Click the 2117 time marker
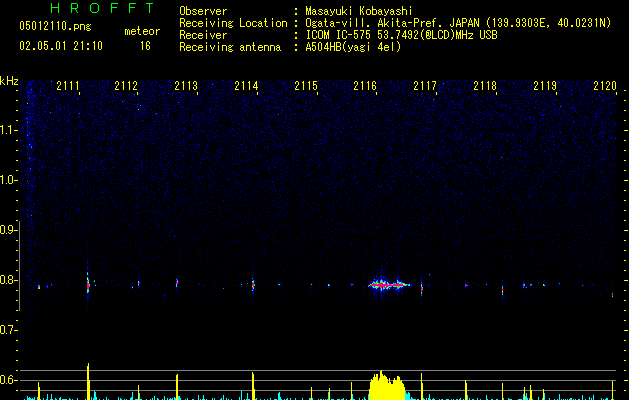Viewport: 629px width, 400px height. click(425, 86)
